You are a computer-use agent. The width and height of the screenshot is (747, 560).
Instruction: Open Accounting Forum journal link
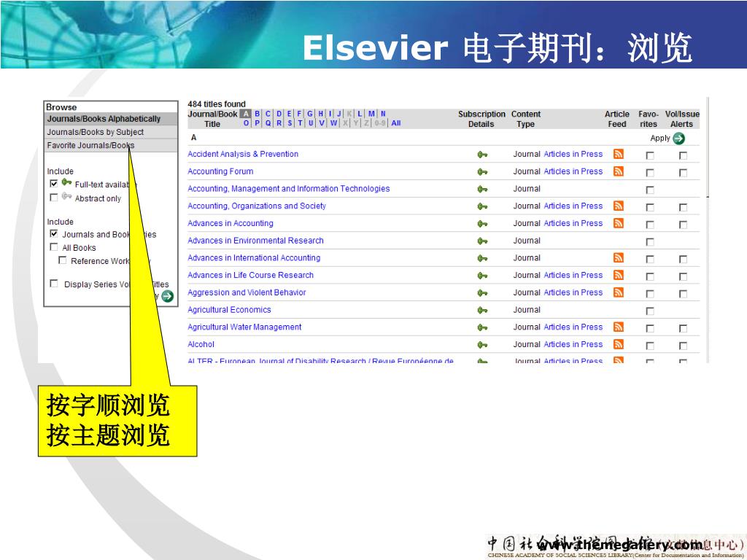pos(220,171)
